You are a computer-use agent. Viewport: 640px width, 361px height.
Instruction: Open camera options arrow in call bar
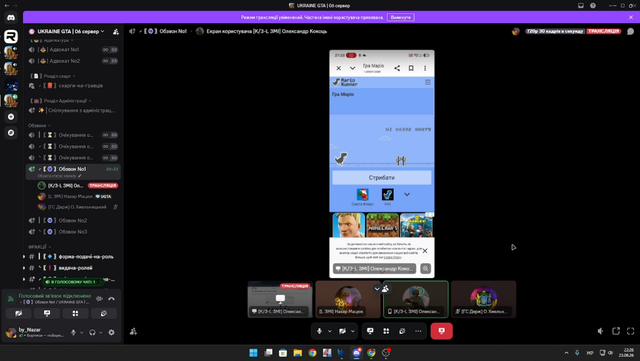click(353, 331)
